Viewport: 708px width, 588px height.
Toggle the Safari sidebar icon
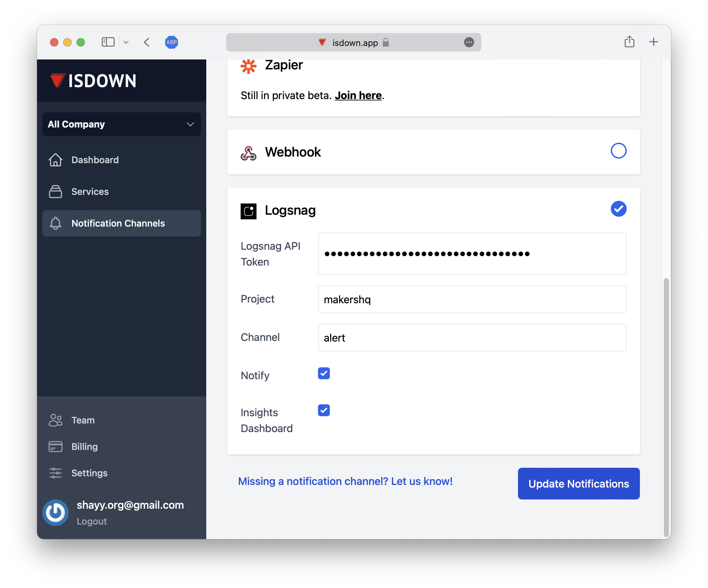[x=108, y=42]
